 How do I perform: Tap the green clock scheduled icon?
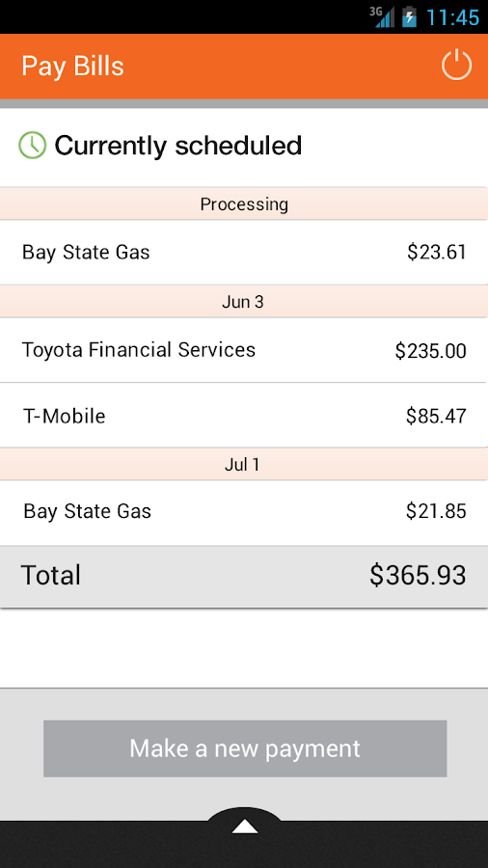click(x=33, y=146)
